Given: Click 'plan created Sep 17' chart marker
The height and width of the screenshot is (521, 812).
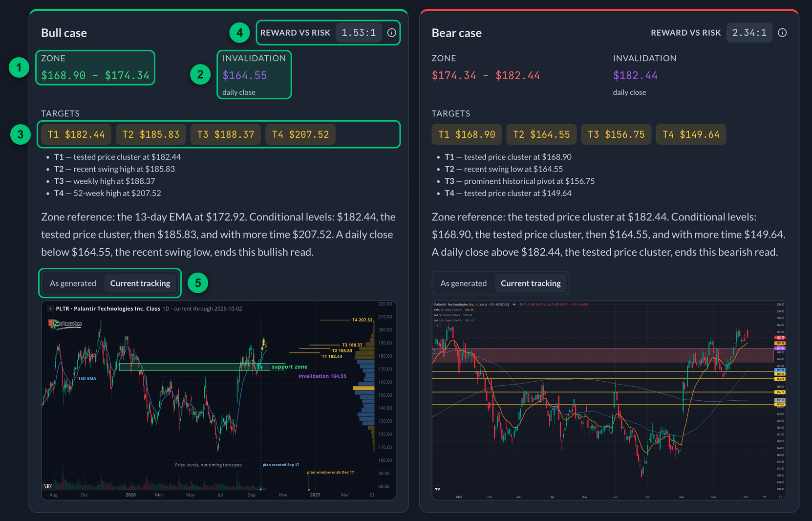Looking at the screenshot, I should click(281, 465).
